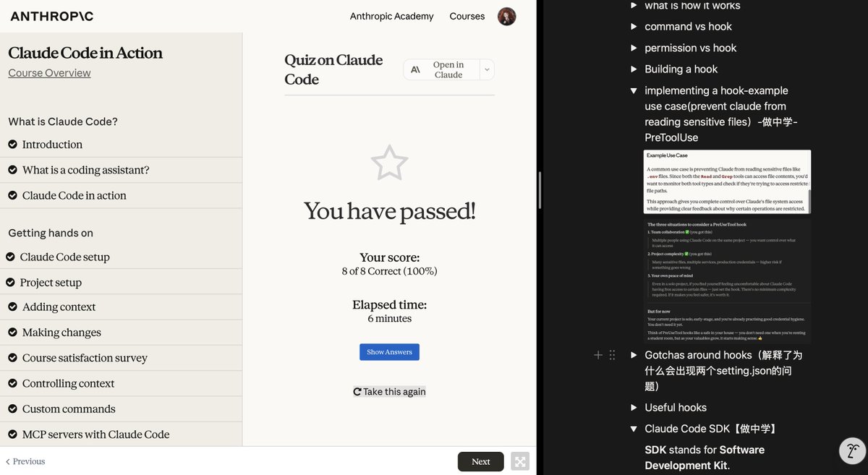
Task: Click the retry arrow icon before Take this again
Action: point(357,392)
